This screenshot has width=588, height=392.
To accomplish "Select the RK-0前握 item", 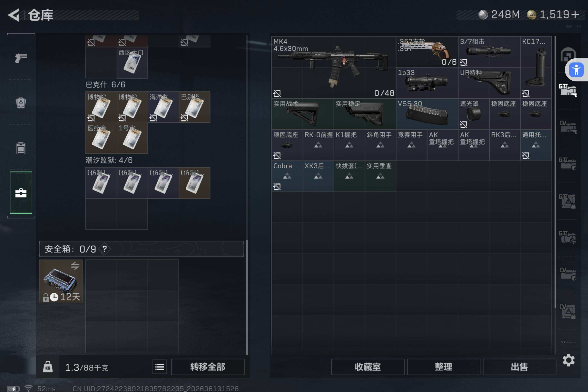I will point(318,145).
